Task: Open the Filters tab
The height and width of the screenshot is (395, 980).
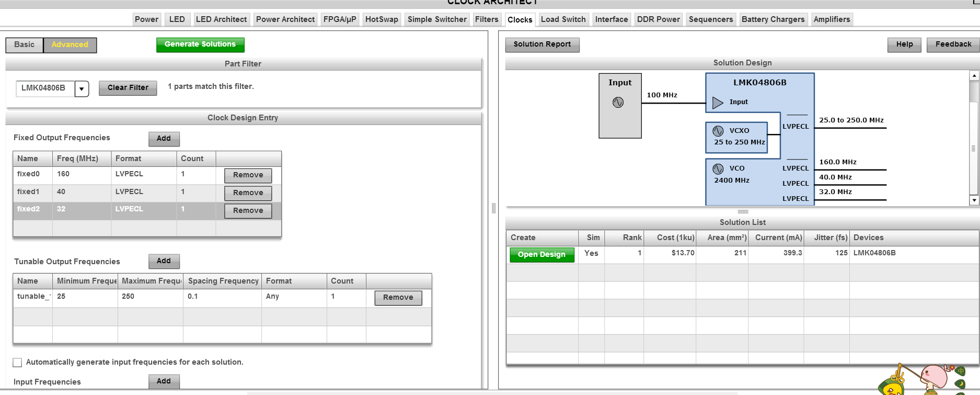Action: (487, 19)
